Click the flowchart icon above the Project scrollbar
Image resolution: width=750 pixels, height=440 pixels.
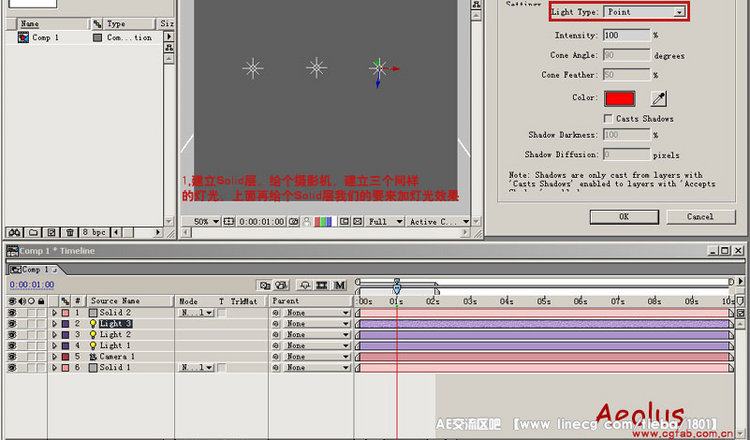click(169, 47)
